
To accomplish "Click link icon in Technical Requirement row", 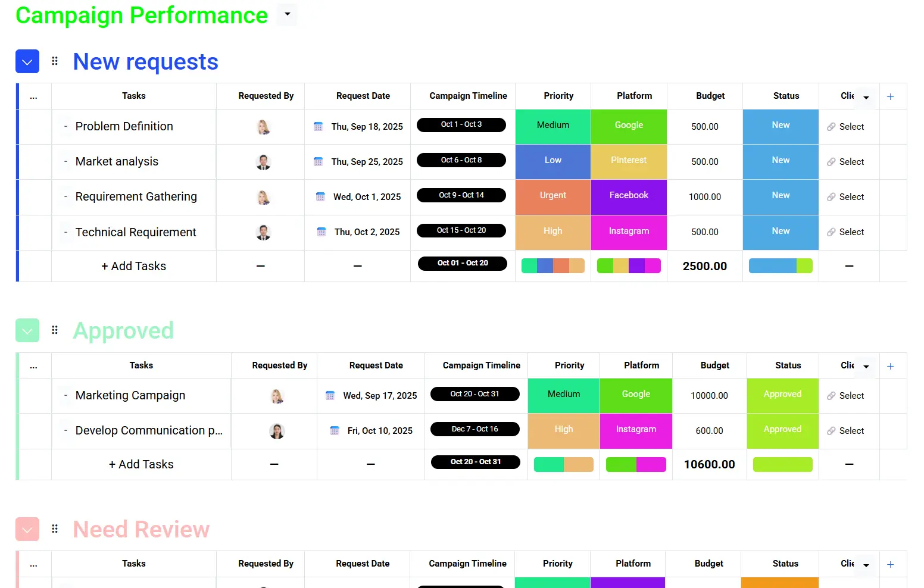I will (x=831, y=232).
